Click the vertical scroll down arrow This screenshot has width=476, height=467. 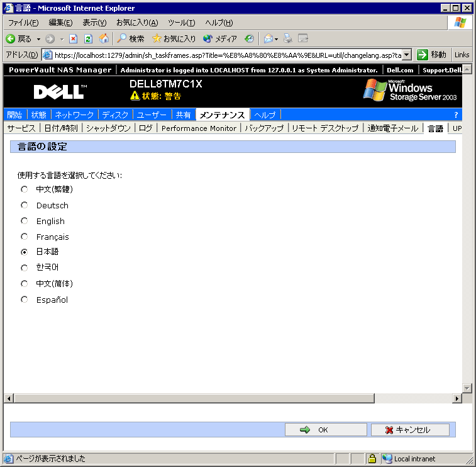tap(467, 388)
